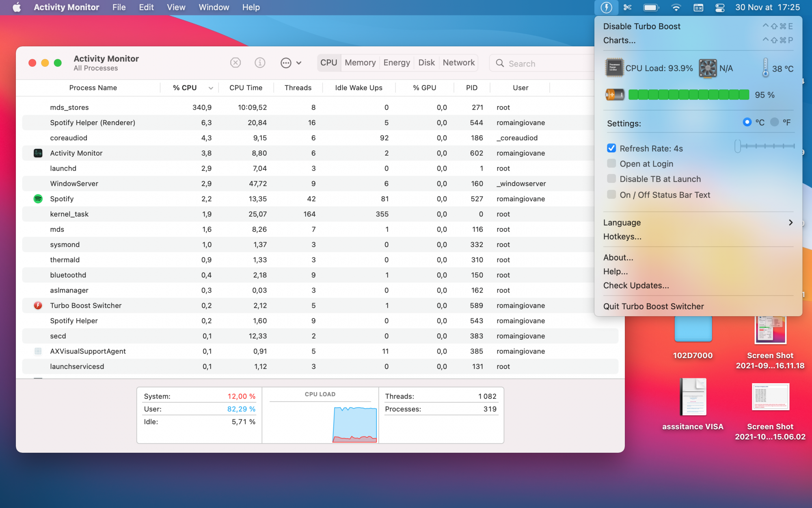Screen dimensions: 812x508
Task: Open the View menu
Action: coord(176,7)
